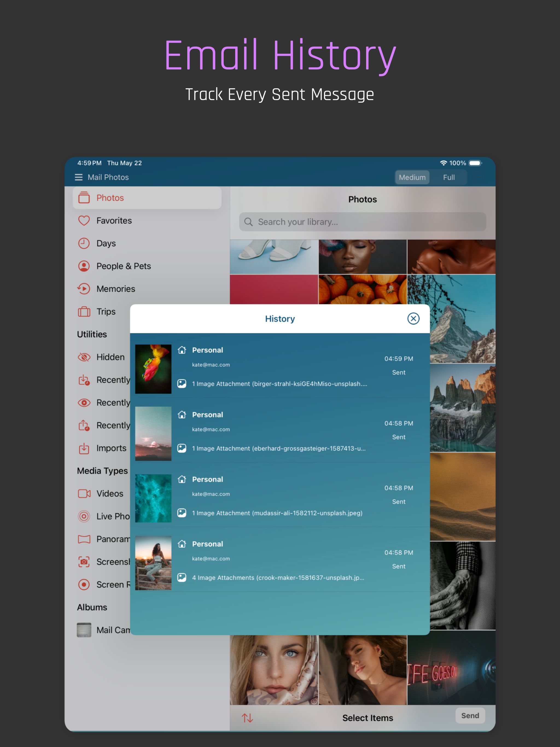560x747 pixels.
Task: Select the eberhard-grossgasteiger attachment text
Action: 279,448
